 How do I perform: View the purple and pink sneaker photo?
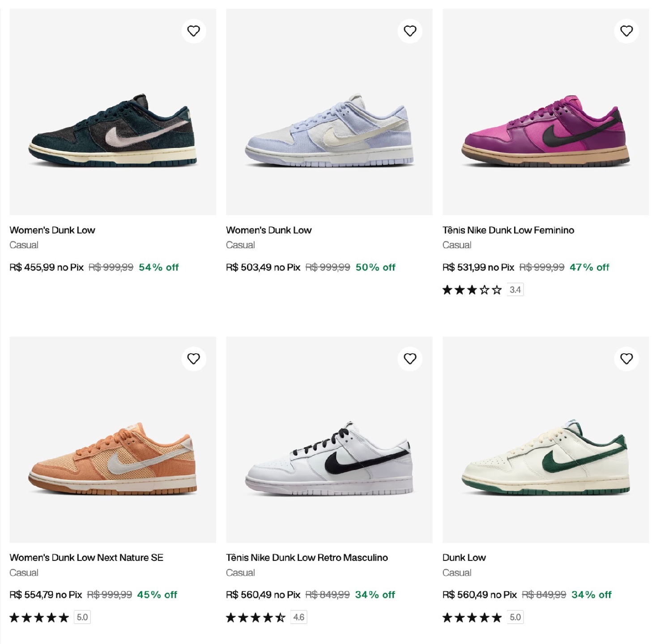(545, 130)
